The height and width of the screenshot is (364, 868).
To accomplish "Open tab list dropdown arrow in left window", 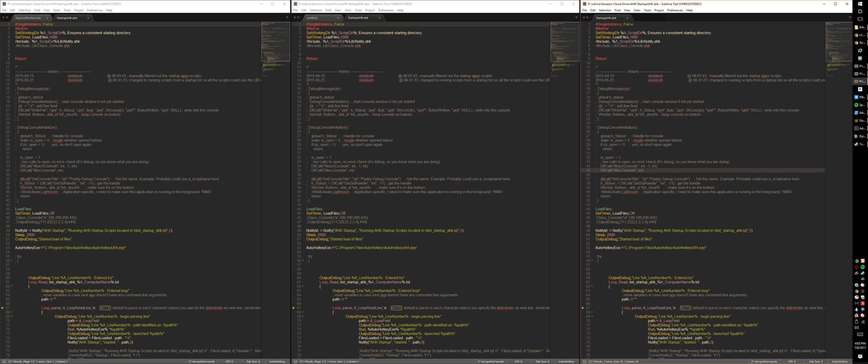I will (287, 18).
